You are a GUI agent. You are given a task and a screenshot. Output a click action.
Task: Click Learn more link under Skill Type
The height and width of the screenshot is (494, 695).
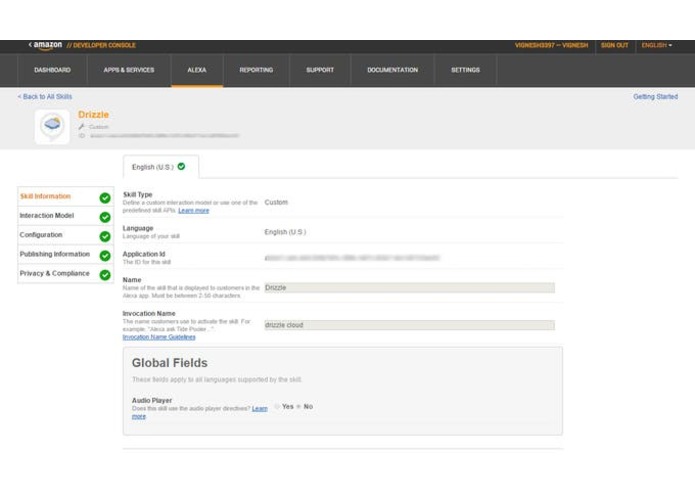(x=194, y=210)
